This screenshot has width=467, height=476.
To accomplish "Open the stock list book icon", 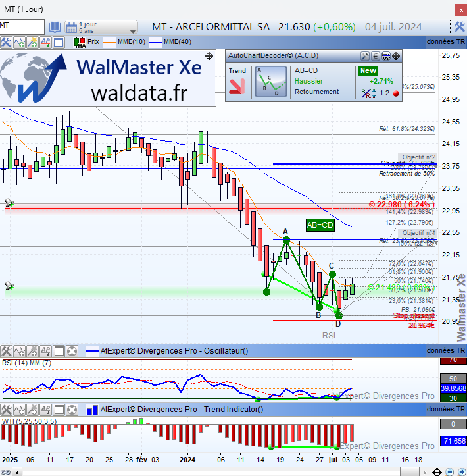I will click(x=55, y=27).
